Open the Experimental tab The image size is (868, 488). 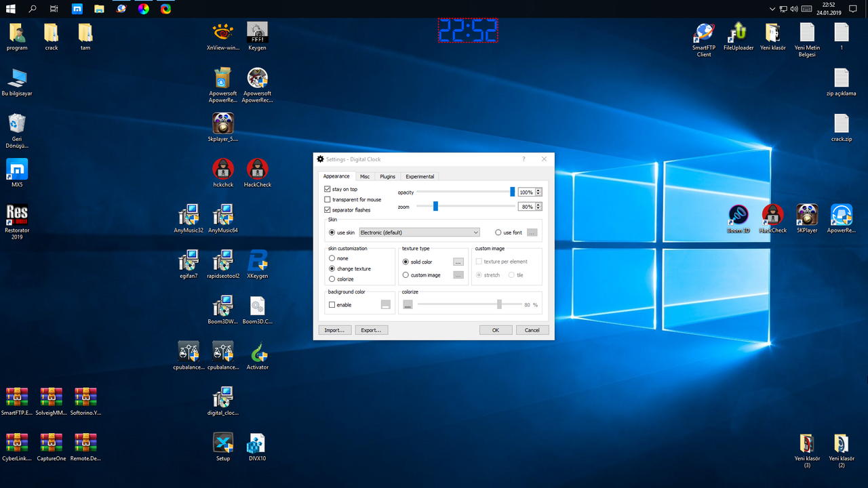point(420,176)
